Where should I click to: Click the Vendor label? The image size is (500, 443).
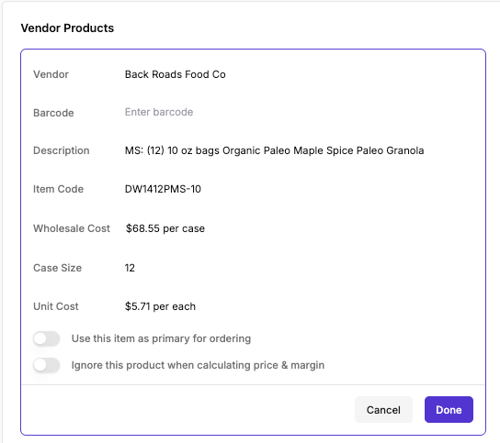pos(51,74)
